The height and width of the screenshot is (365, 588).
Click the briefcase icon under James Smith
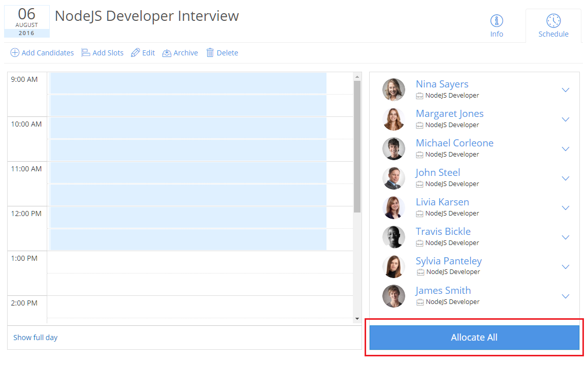point(420,302)
